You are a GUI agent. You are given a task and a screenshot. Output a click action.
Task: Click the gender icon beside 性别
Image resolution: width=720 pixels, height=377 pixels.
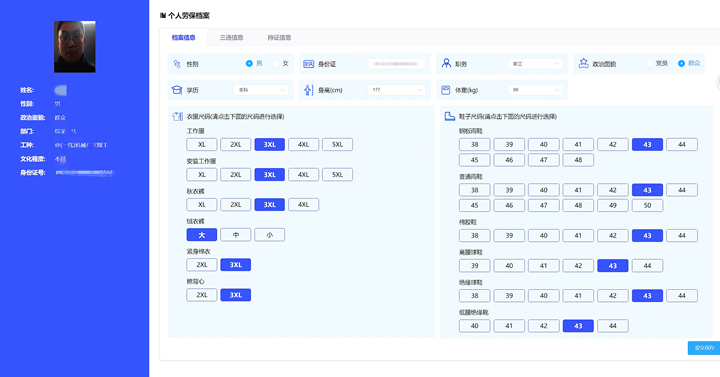pos(177,64)
